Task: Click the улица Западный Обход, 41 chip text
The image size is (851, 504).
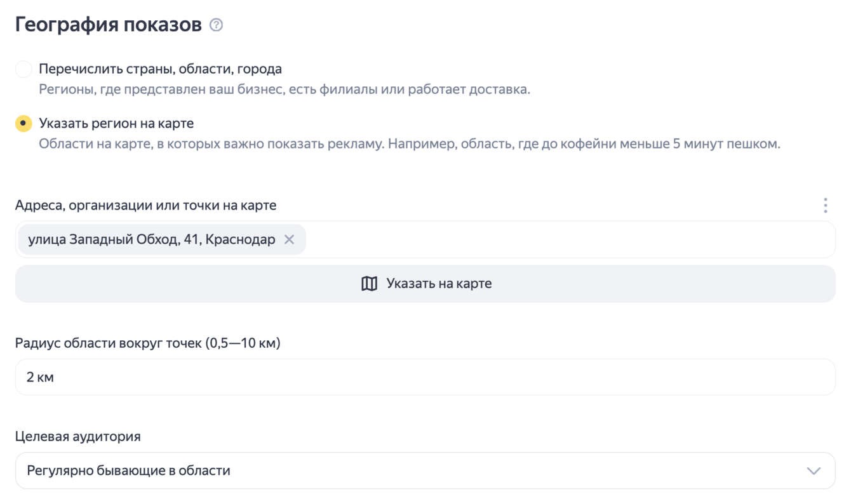Action: tap(152, 239)
